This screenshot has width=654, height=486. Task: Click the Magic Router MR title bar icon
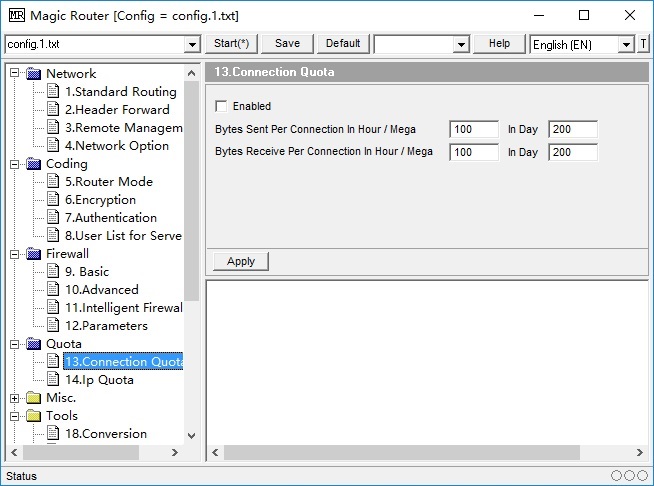click(17, 15)
